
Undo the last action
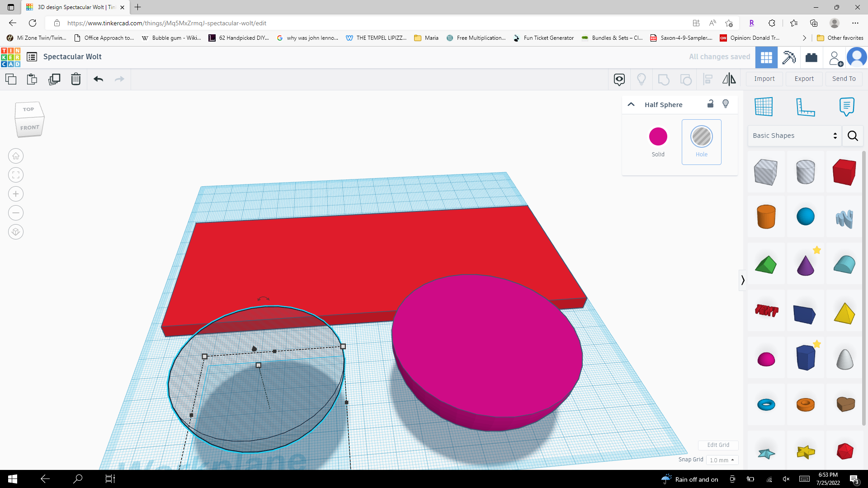(x=99, y=79)
